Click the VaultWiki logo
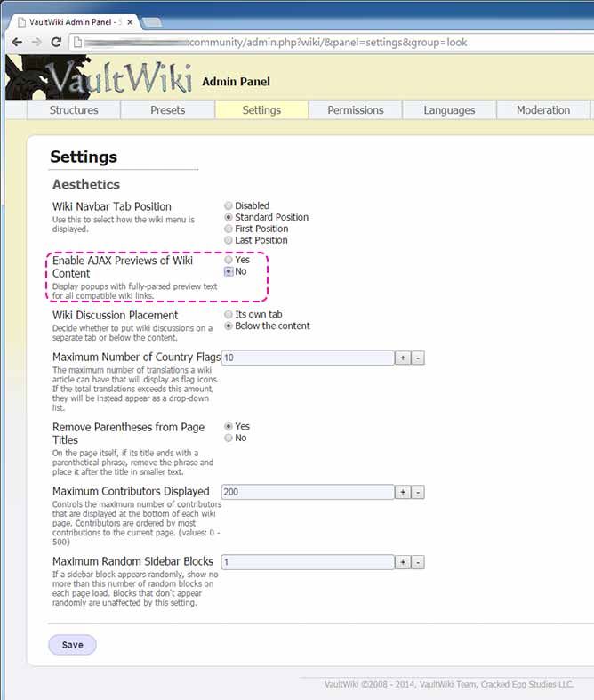 [100, 77]
